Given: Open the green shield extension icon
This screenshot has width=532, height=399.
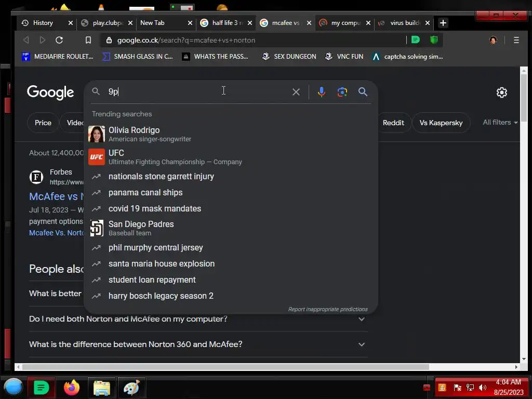Looking at the screenshot, I should click(434, 39).
